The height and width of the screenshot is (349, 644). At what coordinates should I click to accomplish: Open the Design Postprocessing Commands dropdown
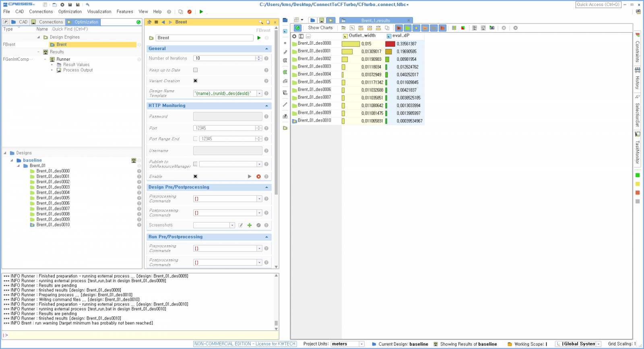(260, 213)
